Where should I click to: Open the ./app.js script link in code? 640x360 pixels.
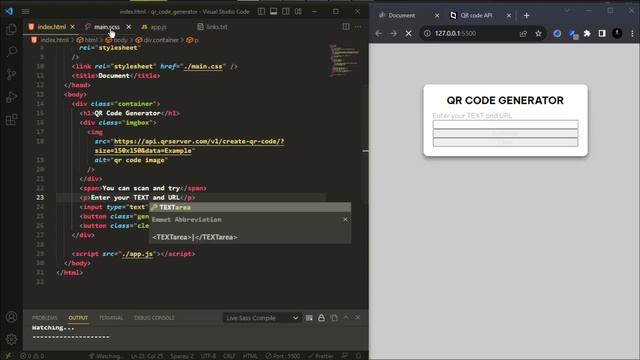pyautogui.click(x=138, y=254)
